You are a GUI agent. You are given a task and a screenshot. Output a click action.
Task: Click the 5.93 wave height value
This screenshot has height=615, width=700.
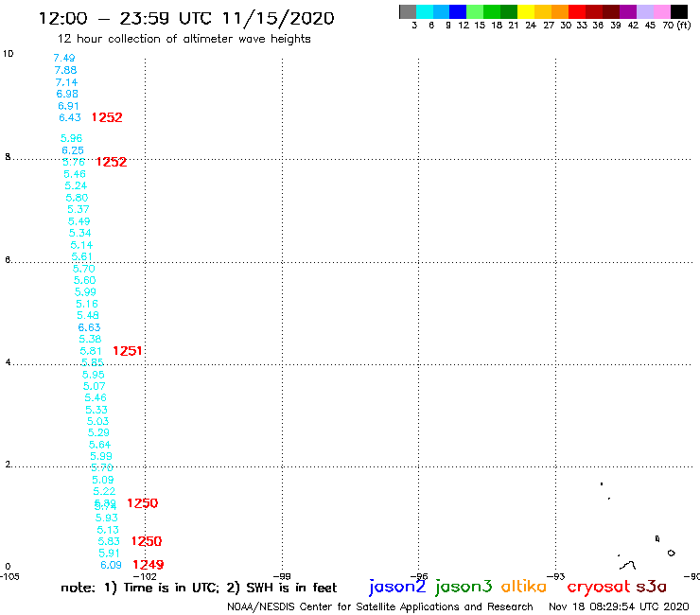[107, 518]
